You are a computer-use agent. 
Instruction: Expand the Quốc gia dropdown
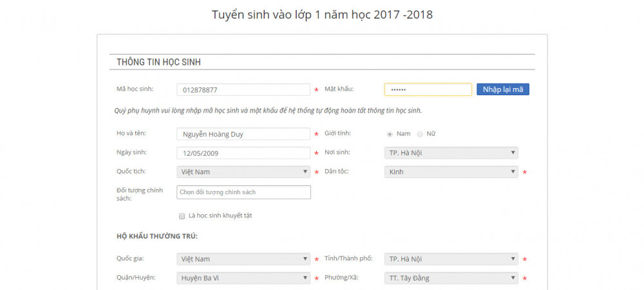[243, 259]
